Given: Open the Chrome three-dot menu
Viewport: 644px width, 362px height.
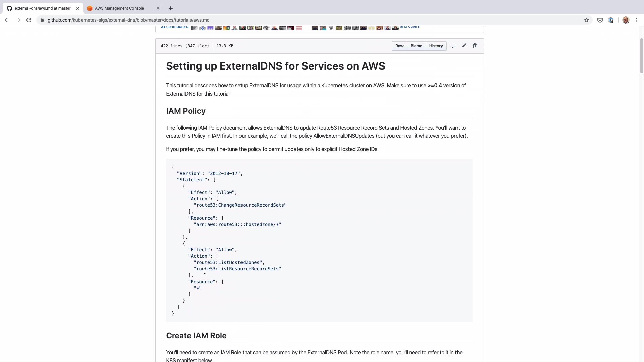Looking at the screenshot, I should 637,20.
